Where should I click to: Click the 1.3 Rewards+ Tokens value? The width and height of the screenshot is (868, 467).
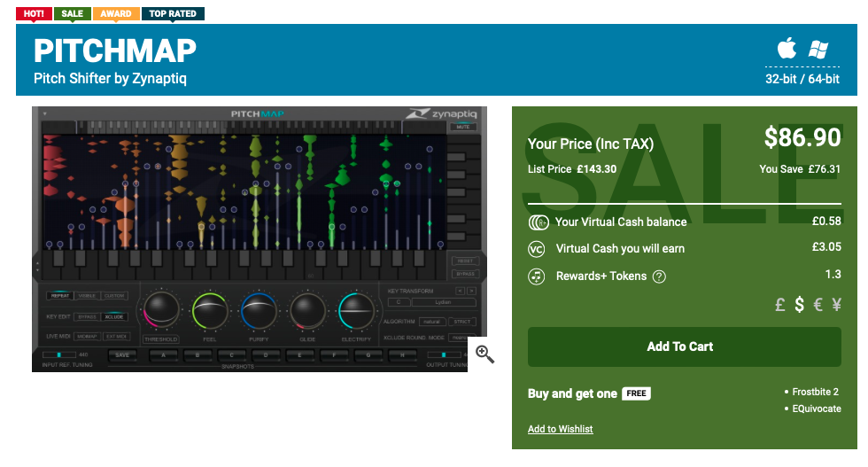tap(833, 274)
